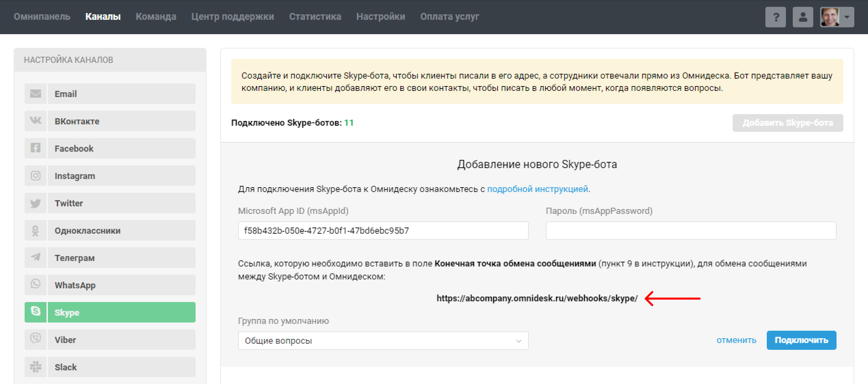This screenshot has width=868, height=384.
Task: Click the VKontakte logo icon
Action: (36, 121)
